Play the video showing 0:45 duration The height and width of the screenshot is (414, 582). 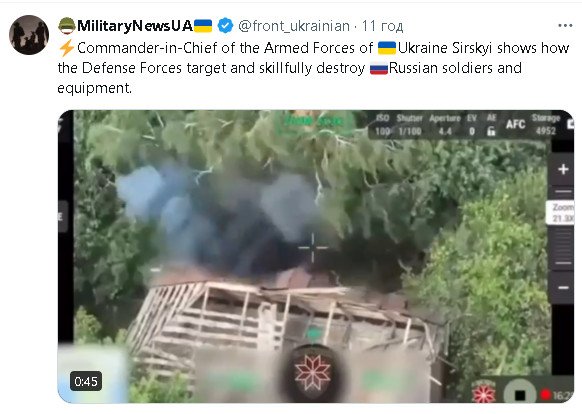315,256
